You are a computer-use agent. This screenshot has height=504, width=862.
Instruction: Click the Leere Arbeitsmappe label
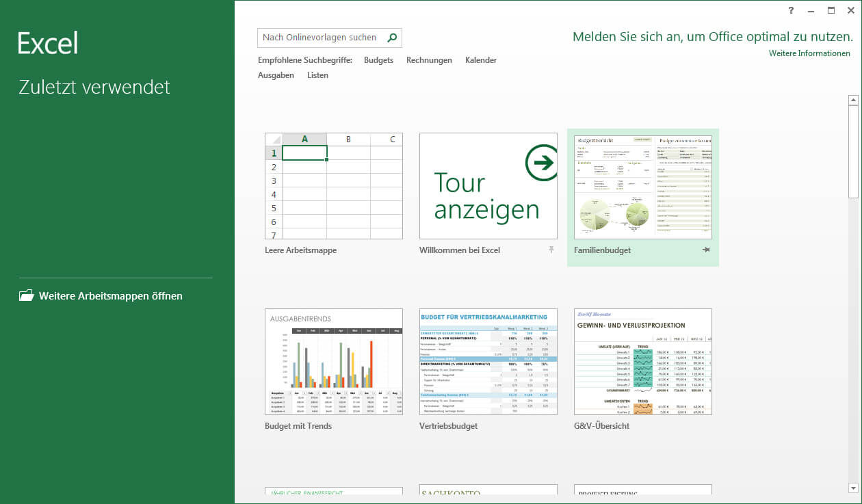click(x=300, y=250)
